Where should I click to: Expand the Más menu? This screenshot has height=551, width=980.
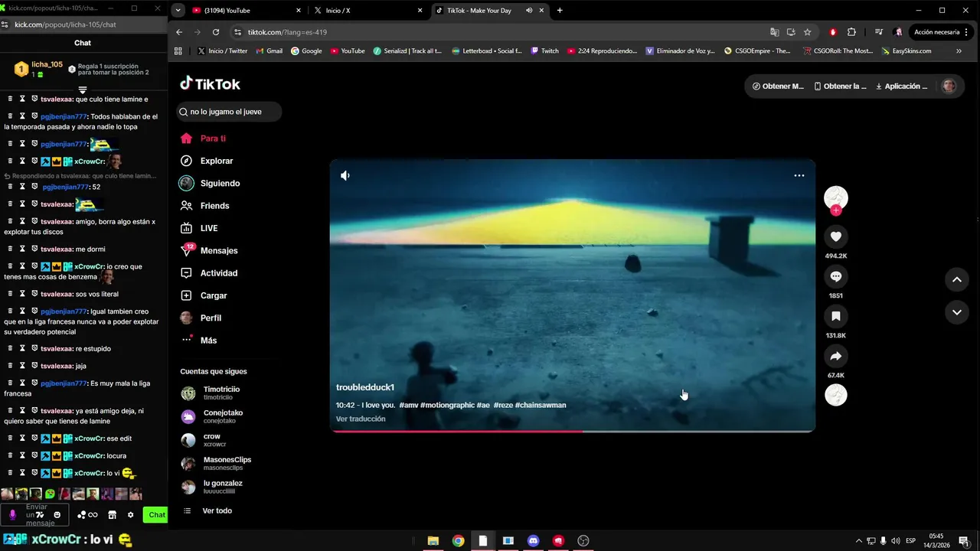coord(199,341)
